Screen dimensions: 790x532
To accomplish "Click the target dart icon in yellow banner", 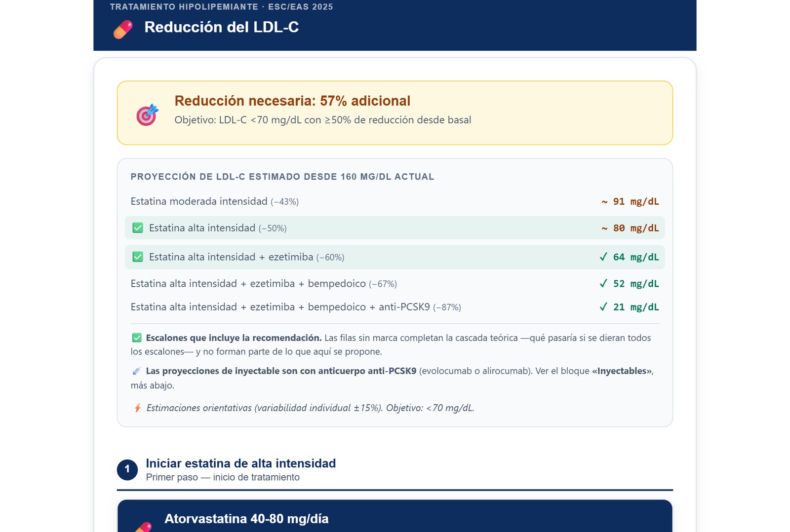I will (147, 115).
